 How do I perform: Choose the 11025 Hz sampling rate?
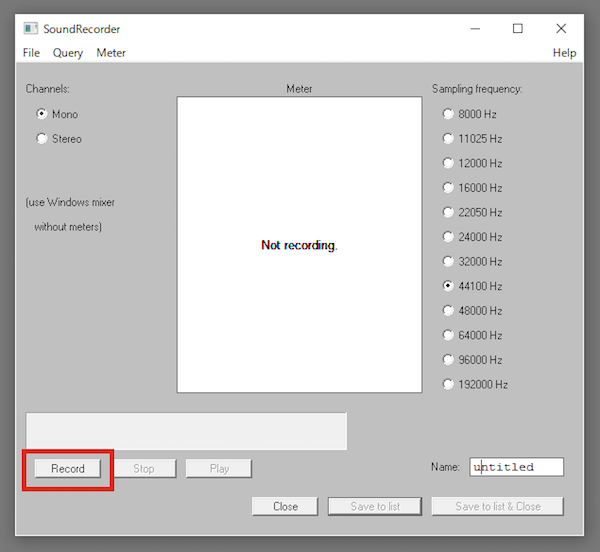coord(448,139)
